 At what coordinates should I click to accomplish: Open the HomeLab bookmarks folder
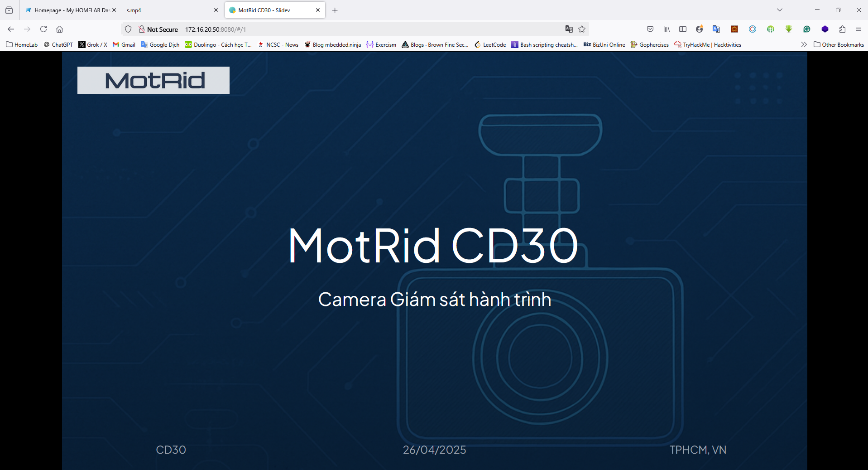pos(22,44)
